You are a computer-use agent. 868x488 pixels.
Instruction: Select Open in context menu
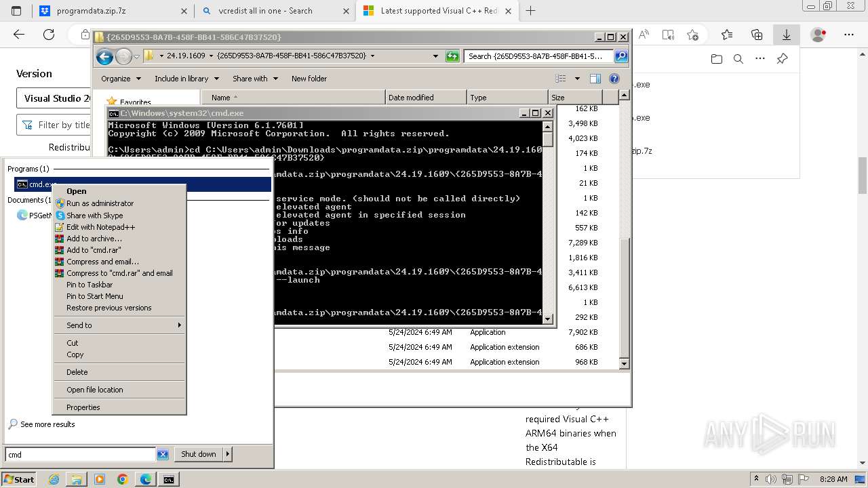click(119, 191)
